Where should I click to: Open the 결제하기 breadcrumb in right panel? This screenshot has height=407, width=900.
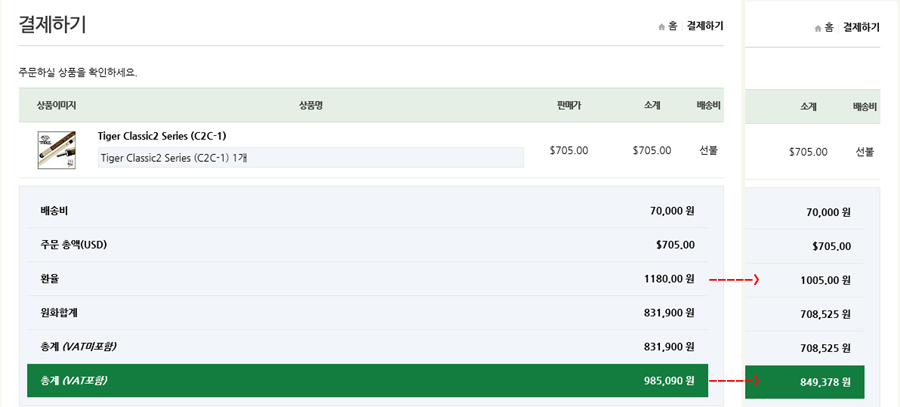click(x=861, y=28)
